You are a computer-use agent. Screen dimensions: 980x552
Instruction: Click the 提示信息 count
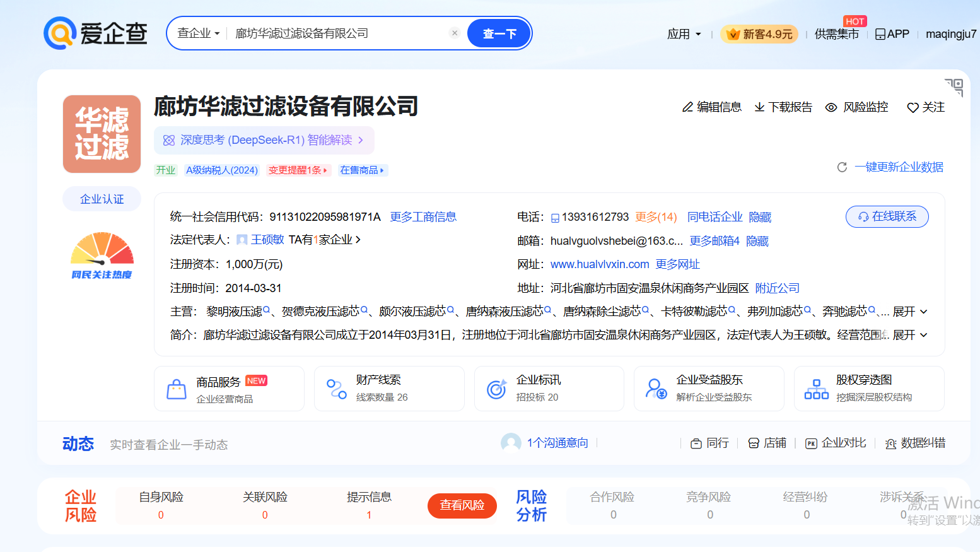click(369, 515)
